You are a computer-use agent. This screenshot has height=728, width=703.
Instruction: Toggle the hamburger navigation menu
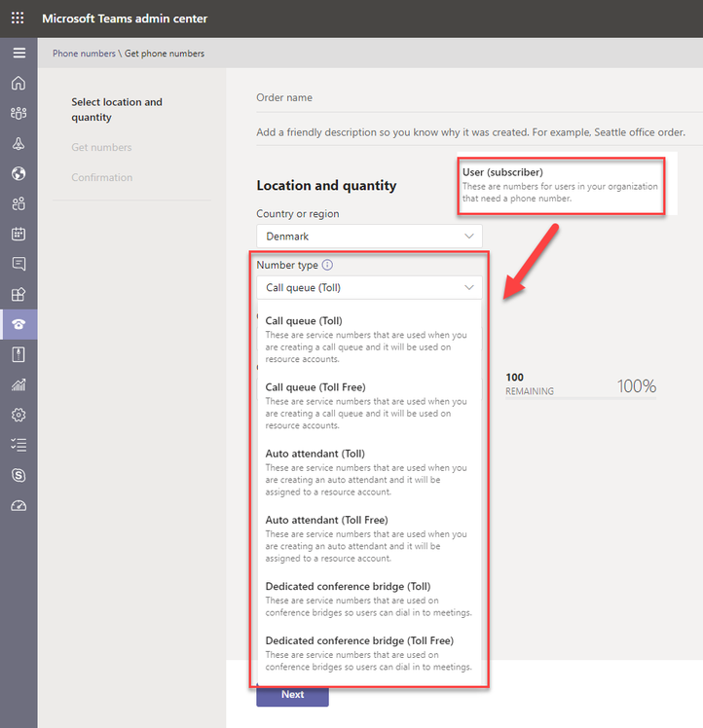pyautogui.click(x=19, y=53)
